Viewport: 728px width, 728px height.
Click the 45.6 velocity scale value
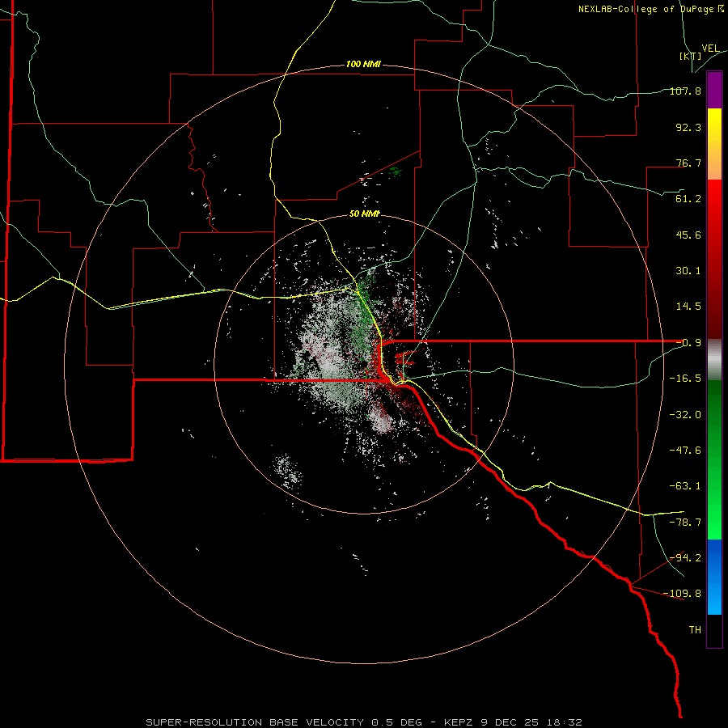coord(688,235)
